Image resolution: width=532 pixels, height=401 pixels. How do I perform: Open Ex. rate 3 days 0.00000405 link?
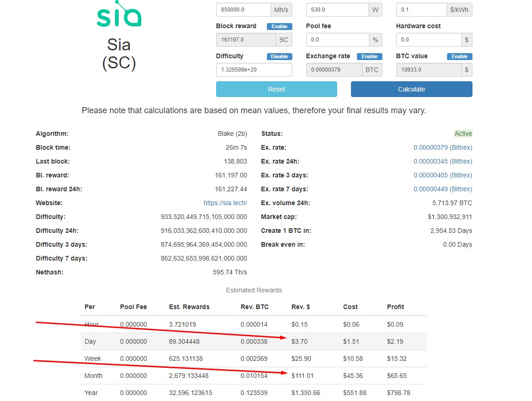(x=443, y=175)
